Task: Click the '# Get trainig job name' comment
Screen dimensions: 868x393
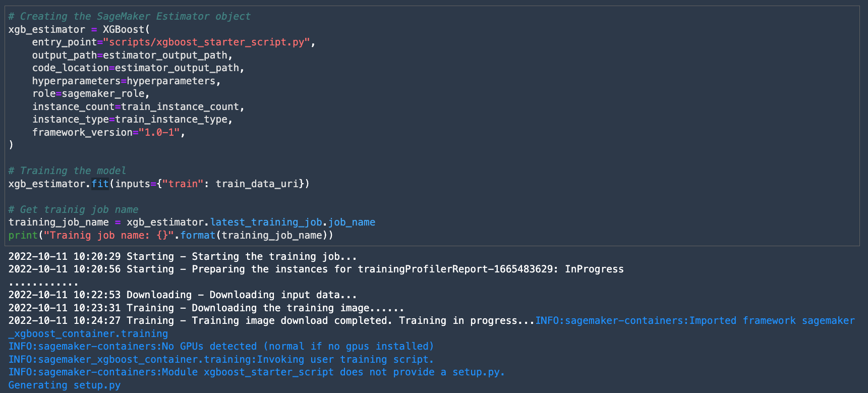Action: click(x=73, y=210)
